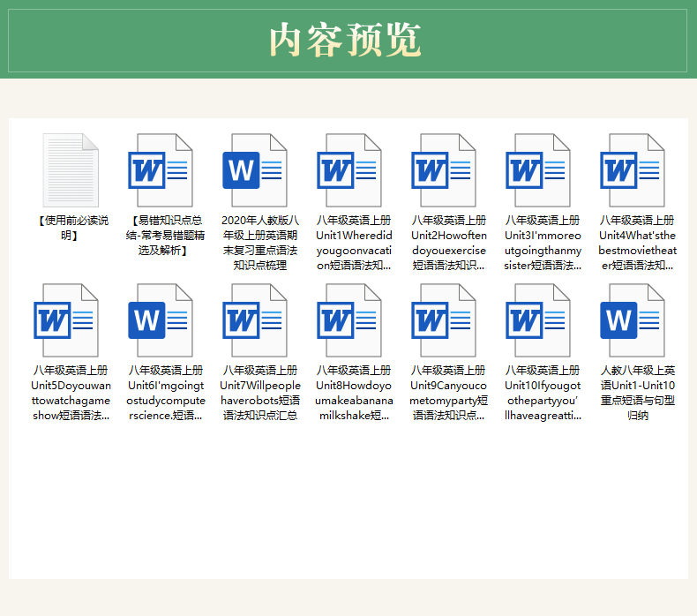This screenshot has width=697, height=616.
Task: Click file name 八年级英语上册Unit10Ifyougototheparty
Action: [543, 394]
